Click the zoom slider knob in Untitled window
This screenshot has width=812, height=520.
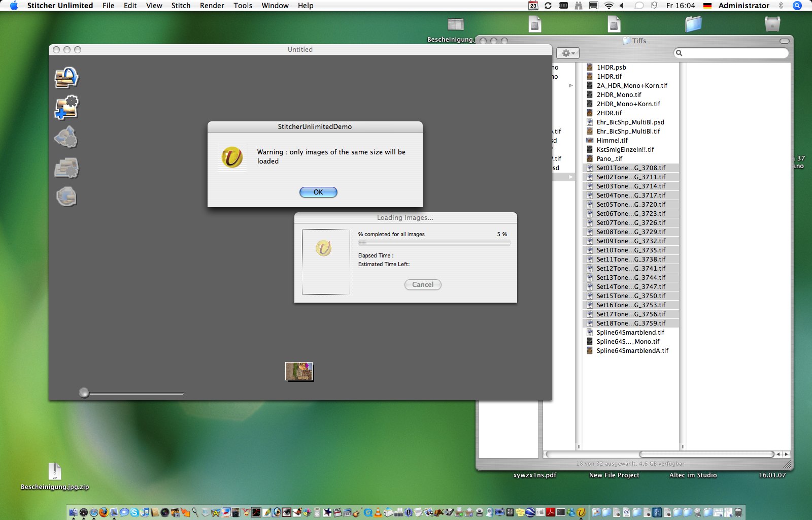tap(84, 393)
